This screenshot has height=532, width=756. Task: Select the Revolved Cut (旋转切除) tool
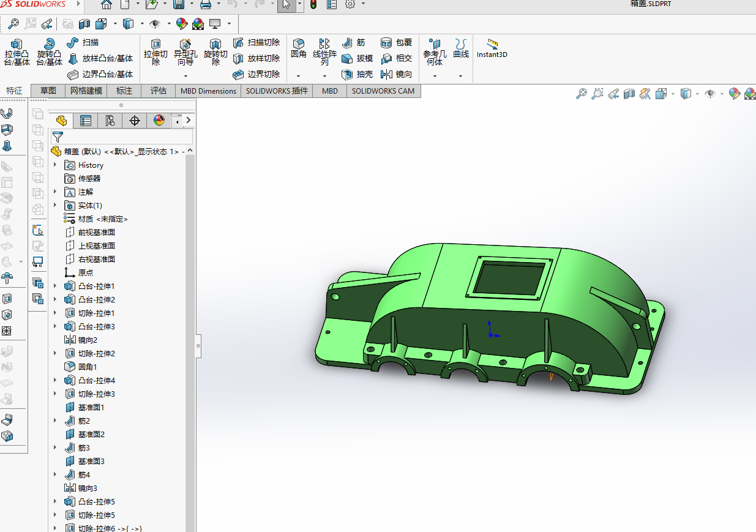pos(215,52)
